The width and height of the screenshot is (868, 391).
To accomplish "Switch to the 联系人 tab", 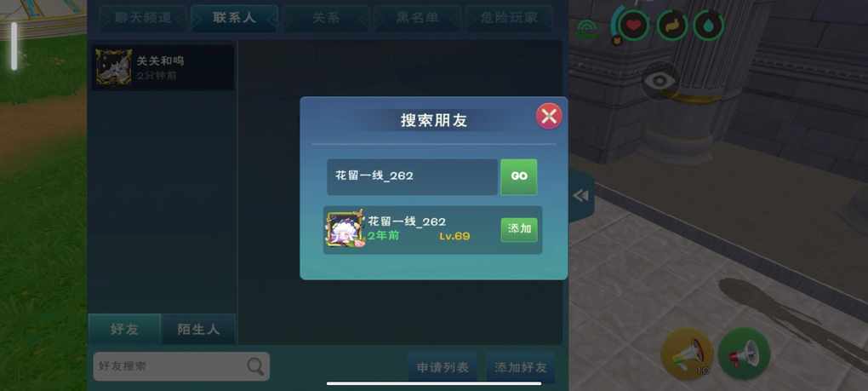I will click(234, 18).
